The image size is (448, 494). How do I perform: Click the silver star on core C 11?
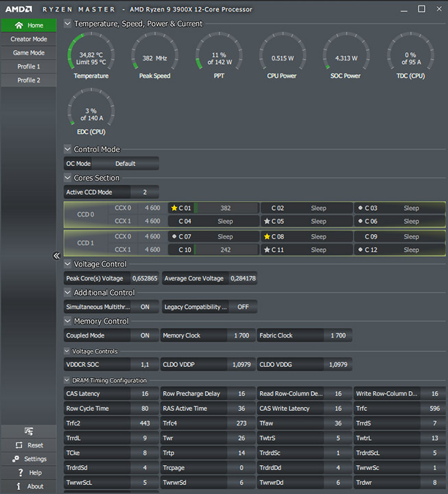point(267,250)
